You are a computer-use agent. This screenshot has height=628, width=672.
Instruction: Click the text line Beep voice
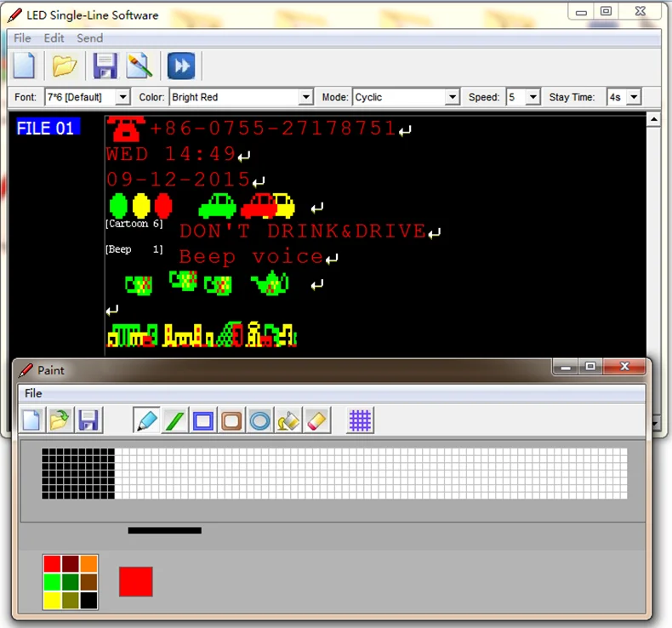tap(251, 257)
